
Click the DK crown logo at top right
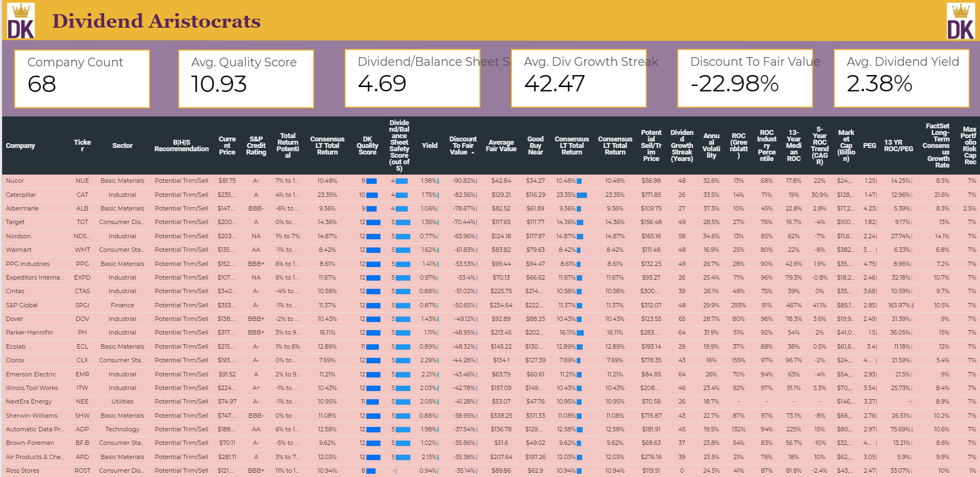point(960,21)
